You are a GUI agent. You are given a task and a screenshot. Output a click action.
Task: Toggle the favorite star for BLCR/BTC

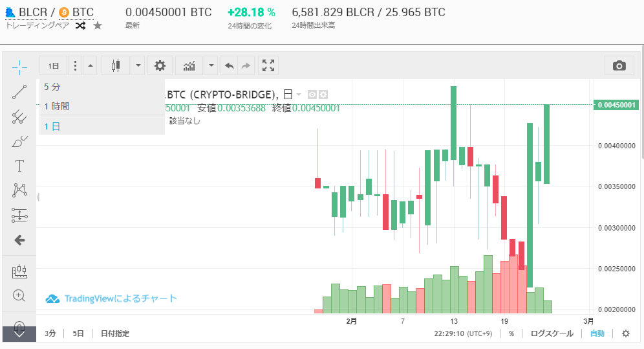click(x=98, y=25)
